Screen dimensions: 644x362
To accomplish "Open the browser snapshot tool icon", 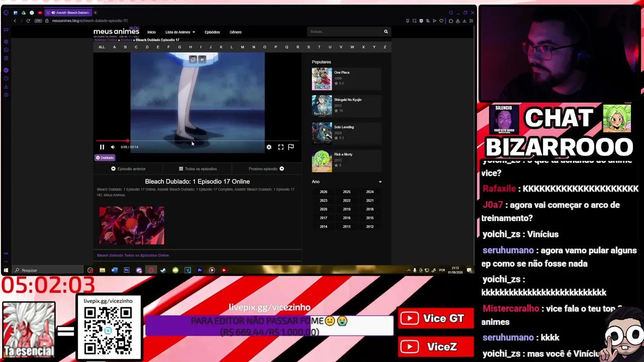I will tap(415, 21).
